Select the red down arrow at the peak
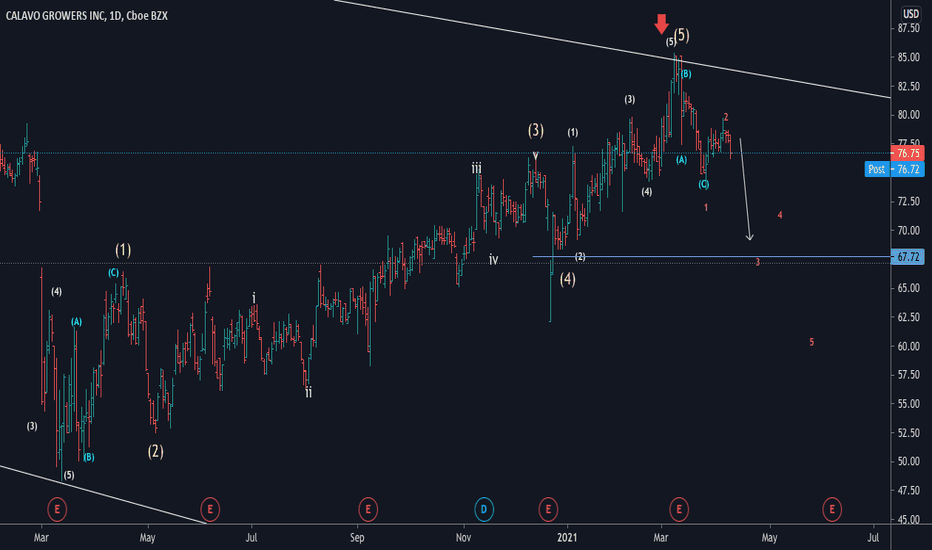 [x=662, y=24]
